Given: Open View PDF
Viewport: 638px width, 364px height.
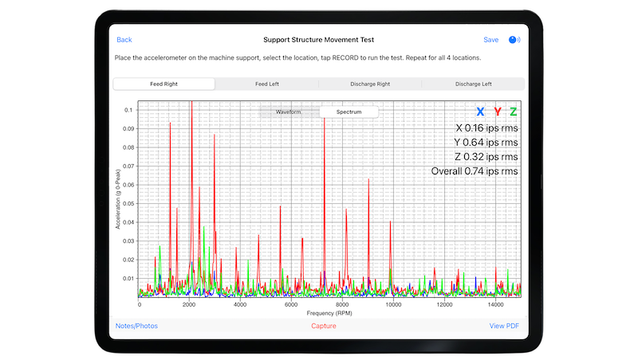Looking at the screenshot, I should coord(504,326).
